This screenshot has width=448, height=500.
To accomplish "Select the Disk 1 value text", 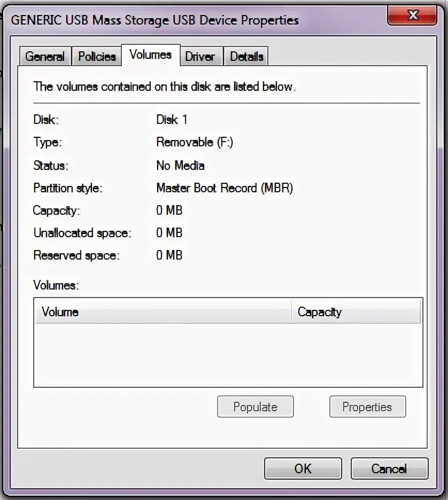I will (172, 120).
